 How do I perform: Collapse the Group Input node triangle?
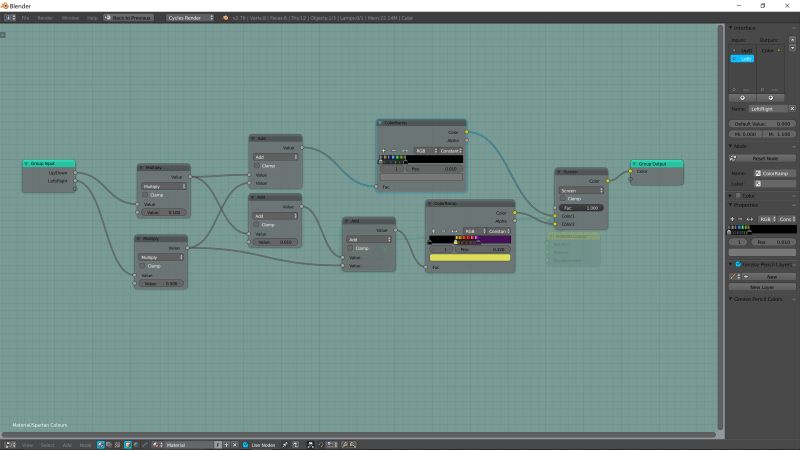click(26, 164)
